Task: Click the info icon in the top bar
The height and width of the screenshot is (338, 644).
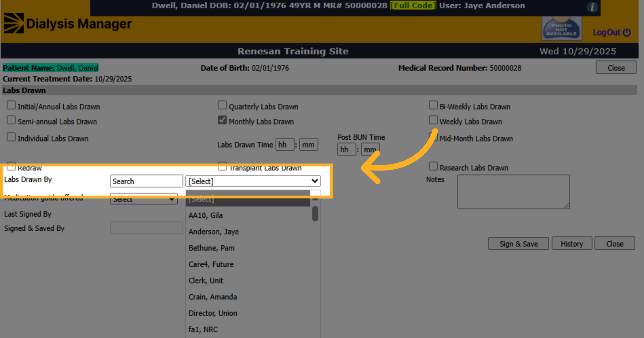Action: coord(592,7)
